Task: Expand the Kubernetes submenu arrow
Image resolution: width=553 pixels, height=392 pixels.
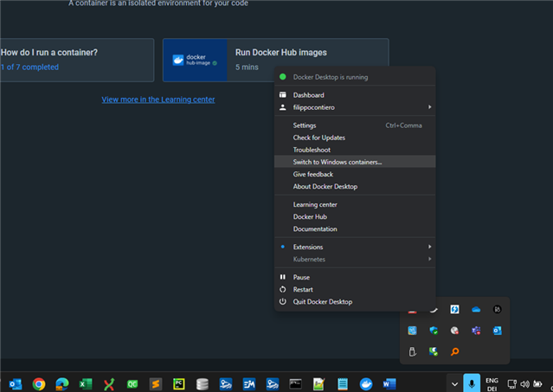Action: click(x=429, y=259)
